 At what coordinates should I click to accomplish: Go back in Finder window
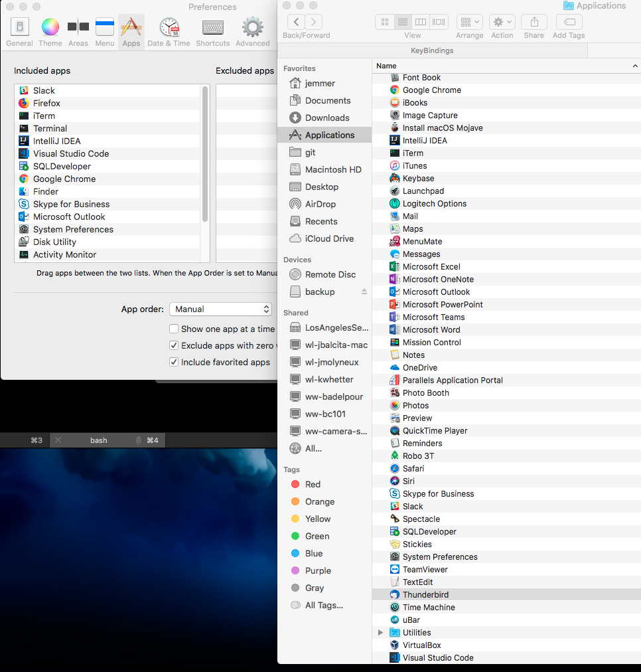click(297, 22)
